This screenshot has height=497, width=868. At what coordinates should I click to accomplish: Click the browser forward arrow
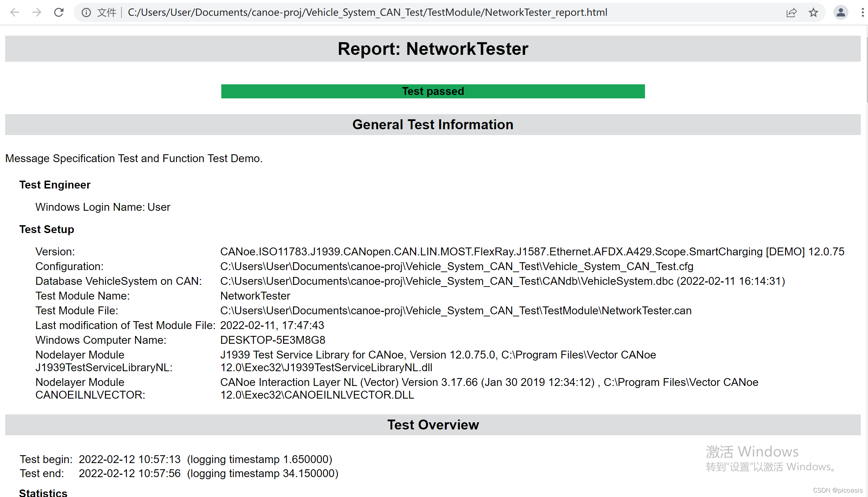37,13
